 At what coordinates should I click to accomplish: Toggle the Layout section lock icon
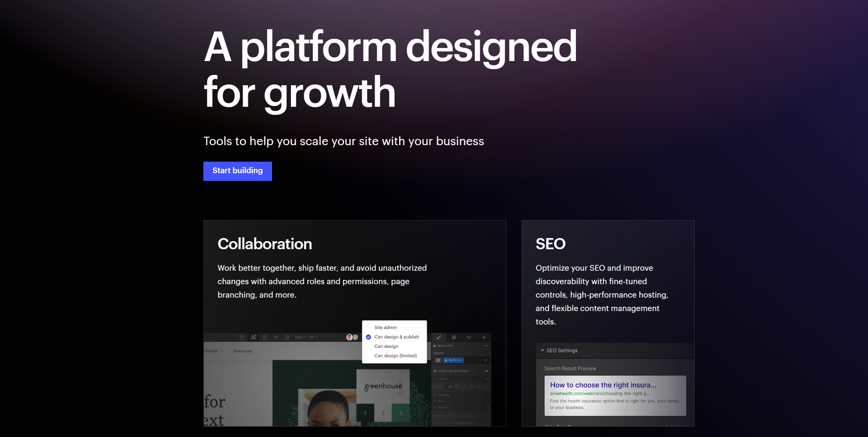point(488,379)
